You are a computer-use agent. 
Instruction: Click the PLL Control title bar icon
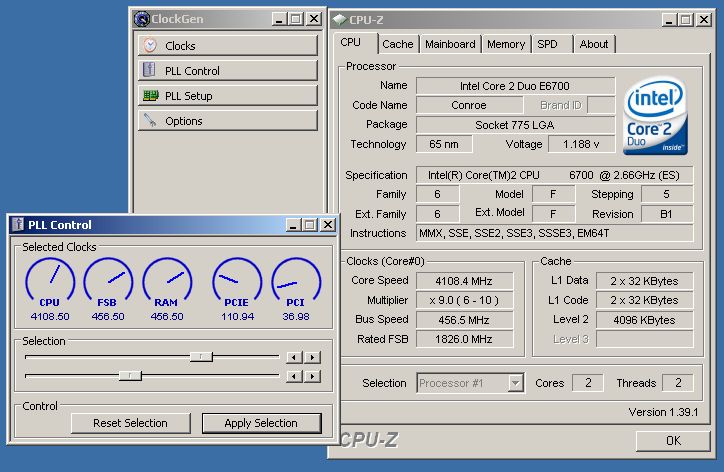coord(18,224)
